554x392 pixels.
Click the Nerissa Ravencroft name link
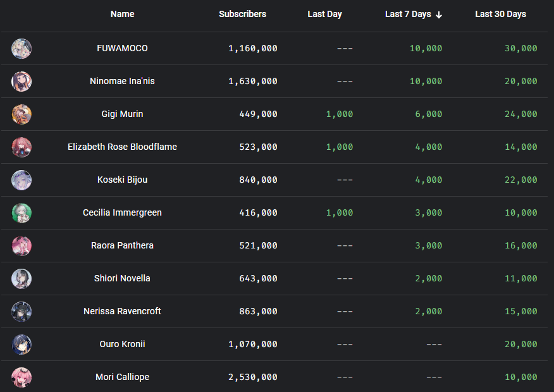(x=122, y=311)
